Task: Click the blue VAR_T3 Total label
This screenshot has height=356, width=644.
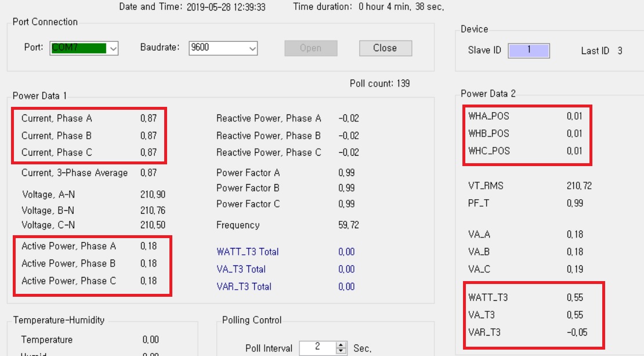Action: (244, 287)
